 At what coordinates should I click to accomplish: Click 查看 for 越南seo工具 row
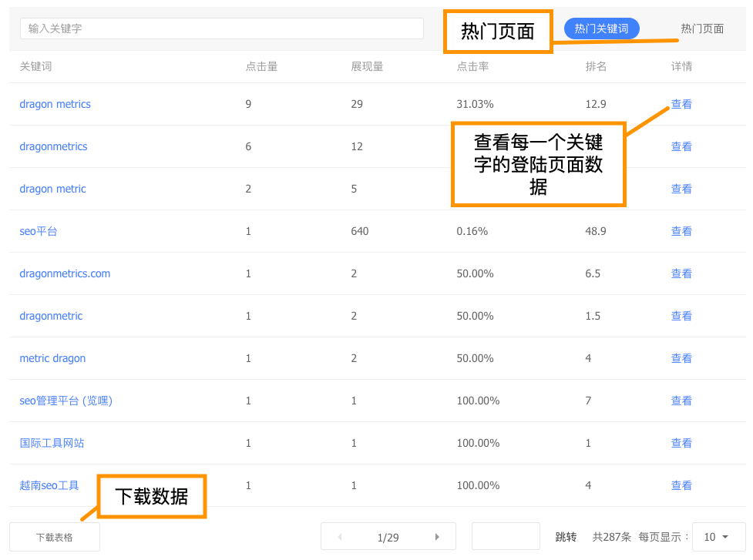pyautogui.click(x=681, y=485)
